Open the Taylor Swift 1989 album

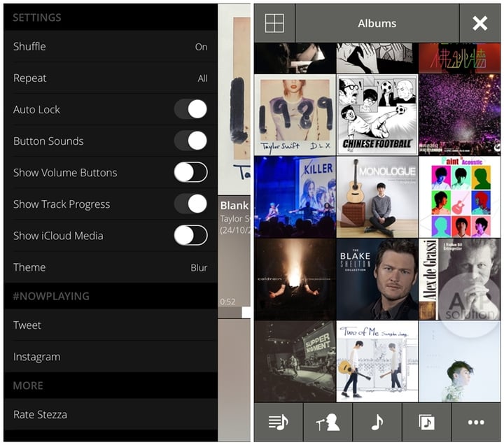(295, 115)
